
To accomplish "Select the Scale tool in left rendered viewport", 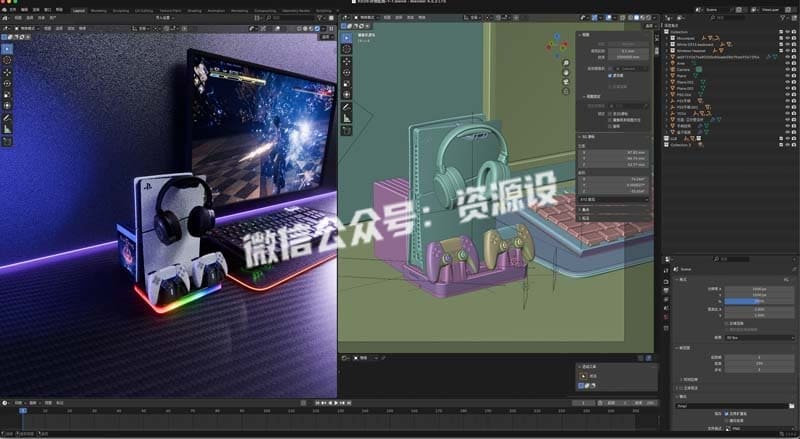I will tap(7, 95).
